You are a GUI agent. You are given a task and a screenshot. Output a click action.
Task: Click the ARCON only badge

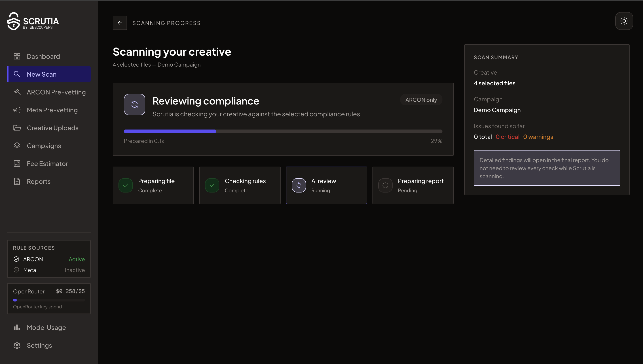pyautogui.click(x=421, y=100)
